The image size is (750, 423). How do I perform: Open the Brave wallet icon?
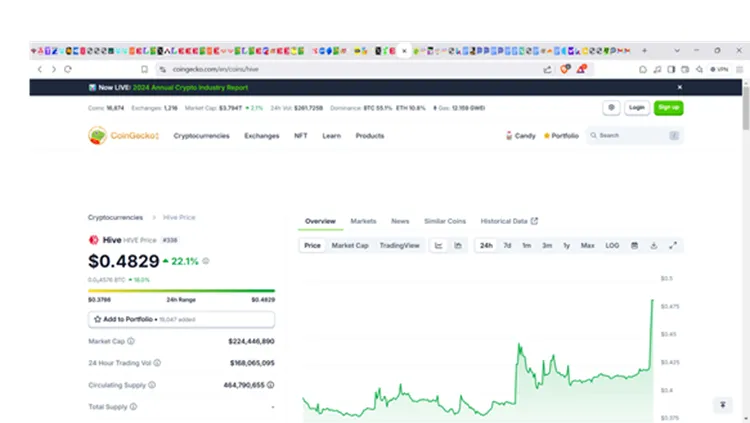tap(685, 69)
